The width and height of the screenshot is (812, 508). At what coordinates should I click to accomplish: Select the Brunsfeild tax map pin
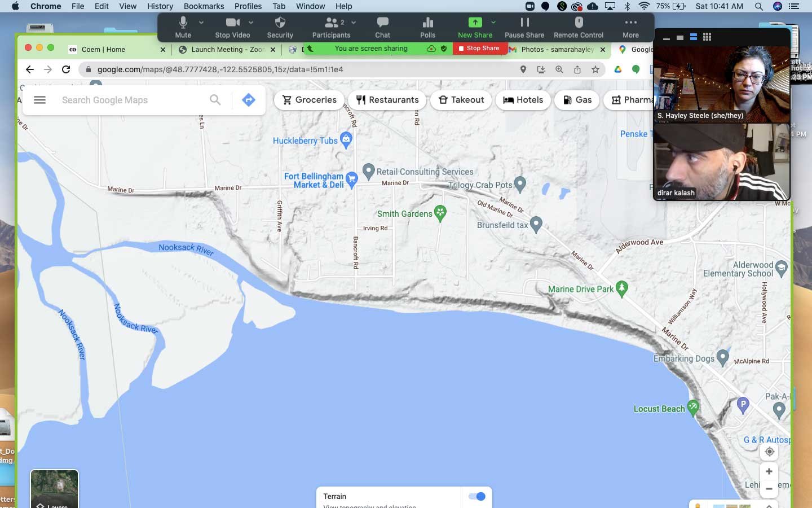tap(536, 224)
